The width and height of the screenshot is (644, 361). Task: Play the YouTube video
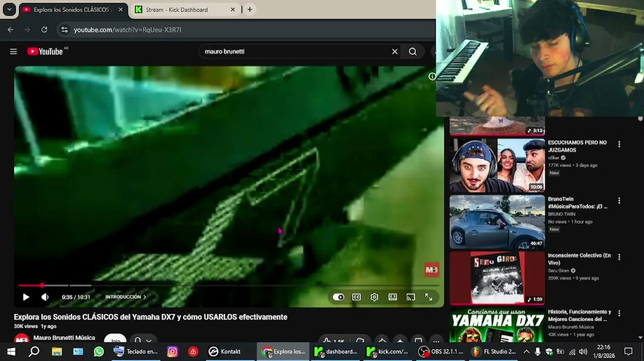click(26, 297)
